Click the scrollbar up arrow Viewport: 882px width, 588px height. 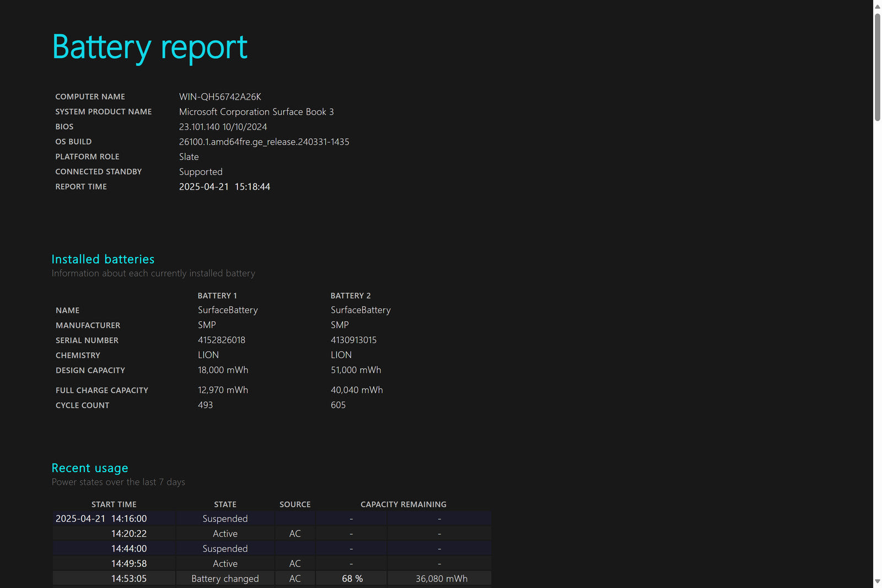tap(877, 6)
